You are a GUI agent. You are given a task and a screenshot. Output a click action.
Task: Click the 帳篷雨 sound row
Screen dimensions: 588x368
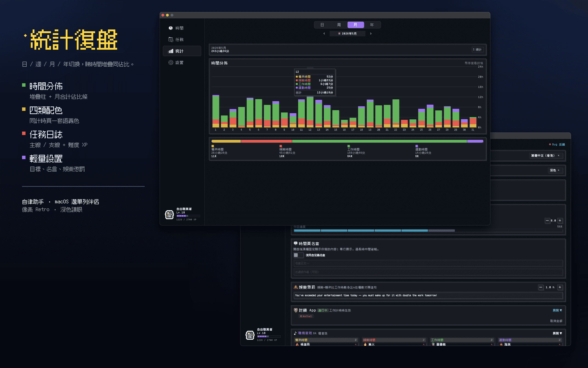click(x=326, y=344)
